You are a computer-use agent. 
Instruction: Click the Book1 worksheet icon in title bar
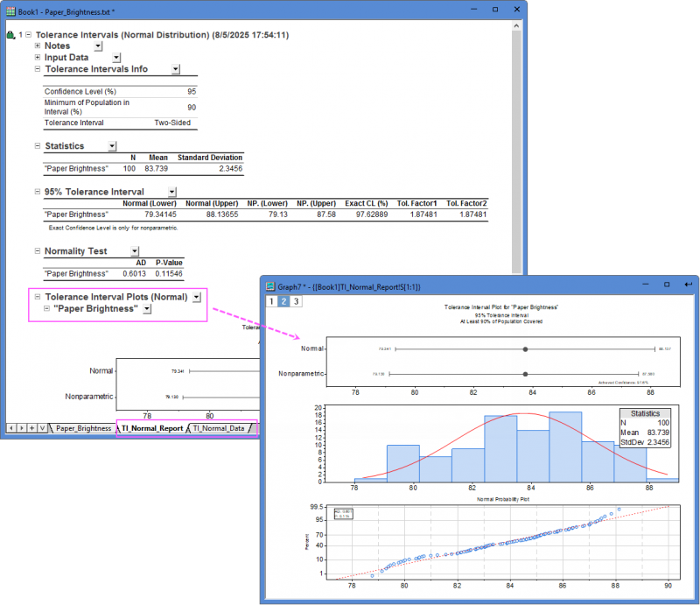(8, 9)
